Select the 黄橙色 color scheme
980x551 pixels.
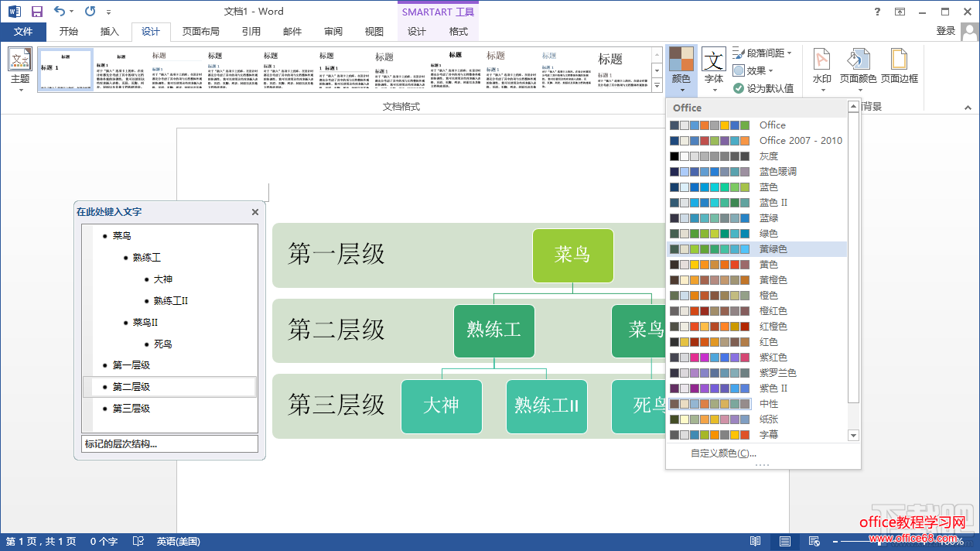[x=773, y=280]
